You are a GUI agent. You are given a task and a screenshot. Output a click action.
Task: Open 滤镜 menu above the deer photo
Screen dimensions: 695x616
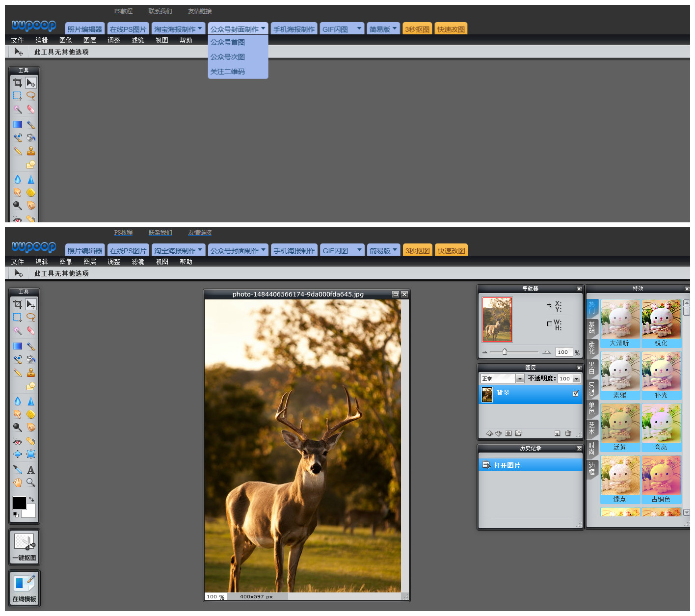pyautogui.click(x=138, y=262)
